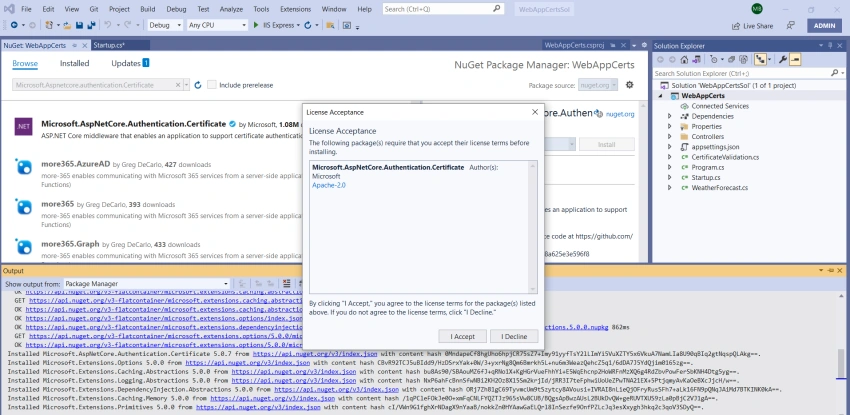Click the I Accept button

click(x=462, y=336)
